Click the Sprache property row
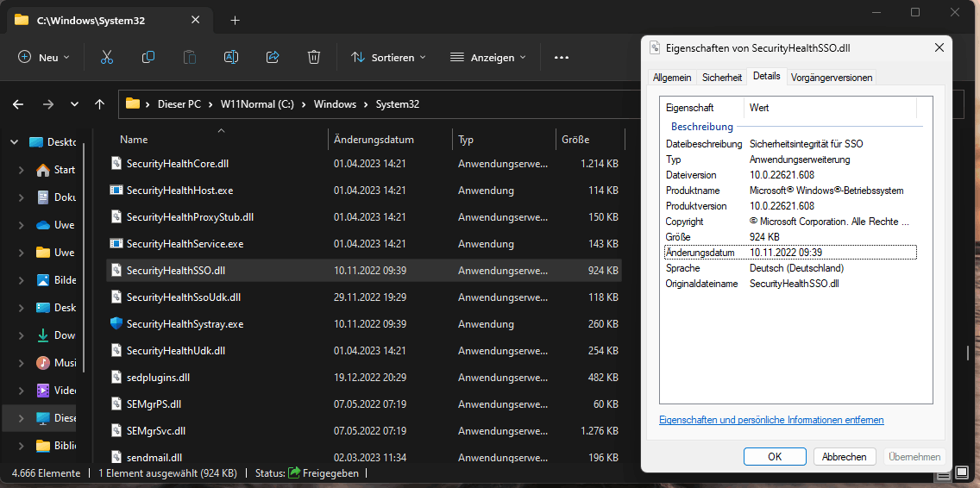This screenshot has height=488, width=980. (x=790, y=268)
